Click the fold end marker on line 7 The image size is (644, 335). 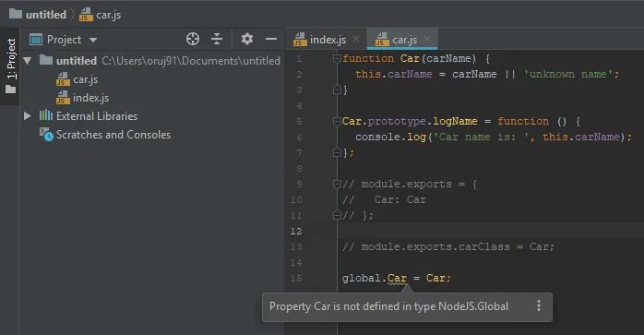[337, 153]
